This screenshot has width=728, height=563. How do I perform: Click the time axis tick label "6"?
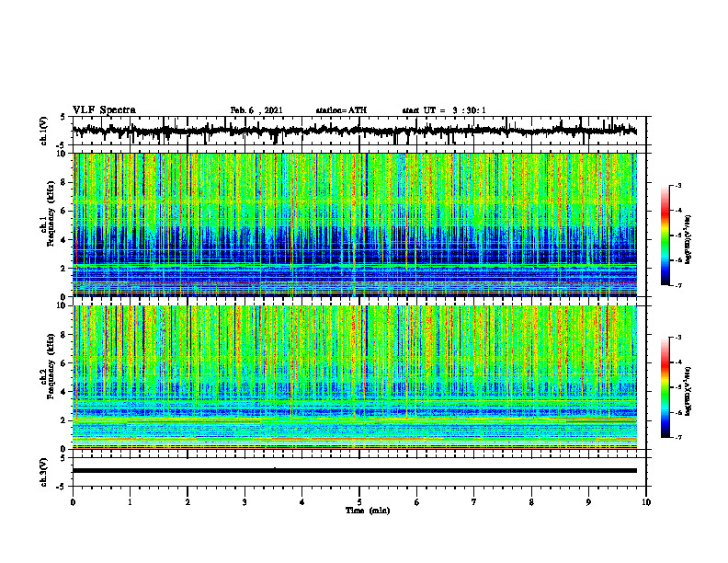[417, 502]
